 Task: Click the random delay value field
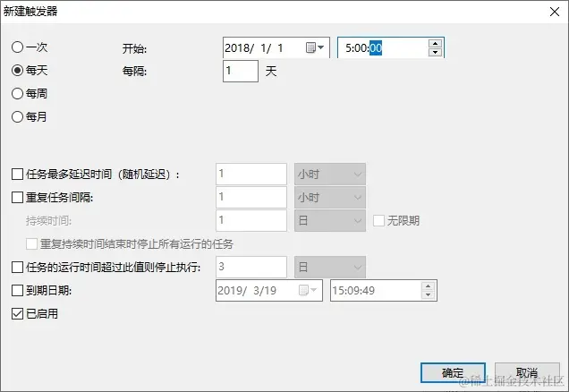click(x=251, y=175)
